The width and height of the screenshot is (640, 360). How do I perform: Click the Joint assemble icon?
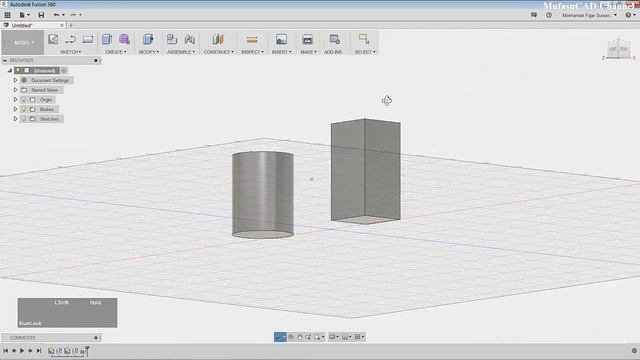point(190,39)
